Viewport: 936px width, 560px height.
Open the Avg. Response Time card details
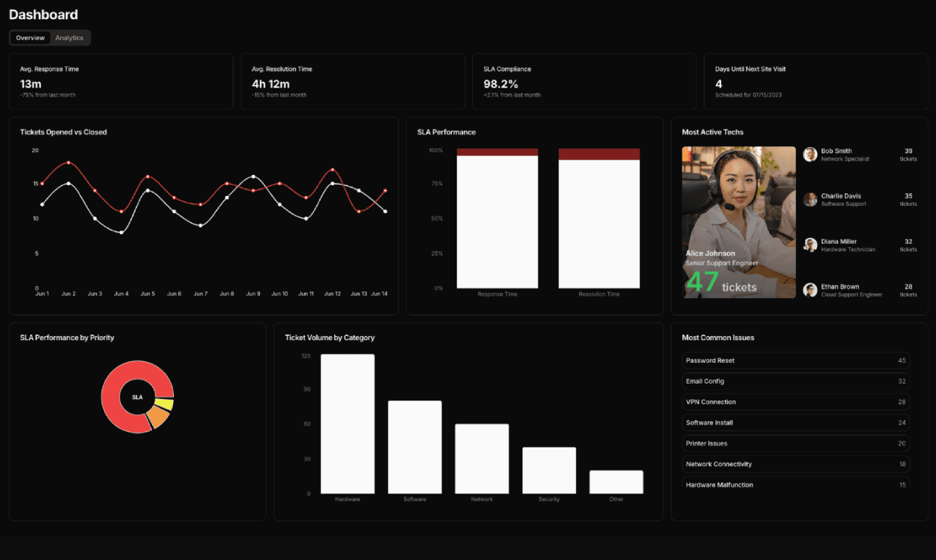tap(121, 81)
